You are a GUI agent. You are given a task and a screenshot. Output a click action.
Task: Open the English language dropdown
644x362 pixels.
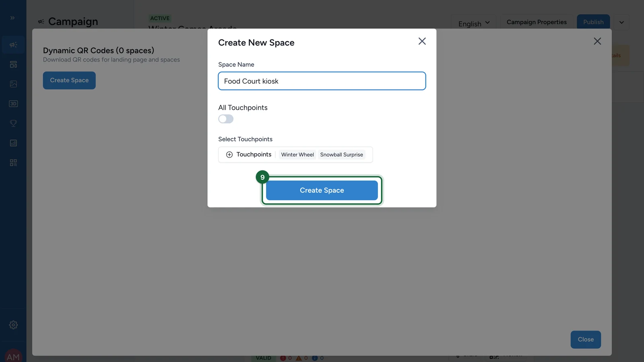(x=474, y=24)
